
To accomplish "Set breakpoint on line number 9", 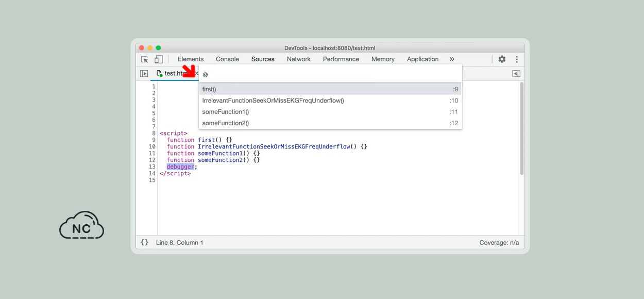I will tap(154, 140).
